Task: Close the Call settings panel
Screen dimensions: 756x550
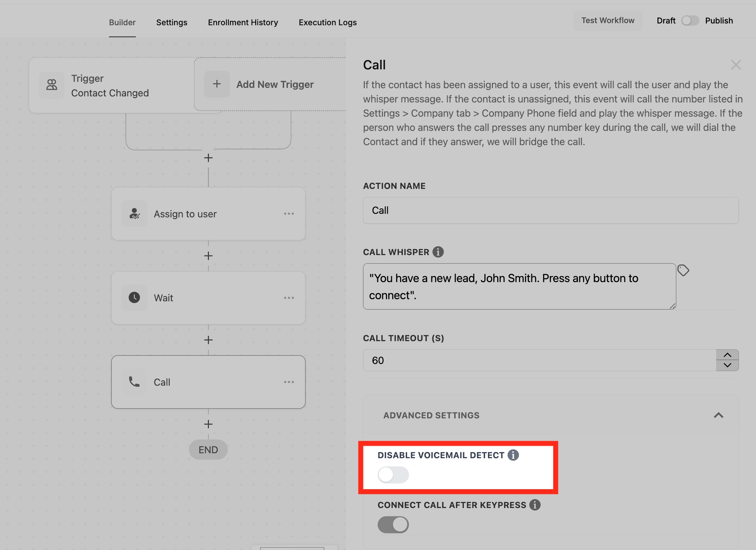Action: [x=736, y=65]
